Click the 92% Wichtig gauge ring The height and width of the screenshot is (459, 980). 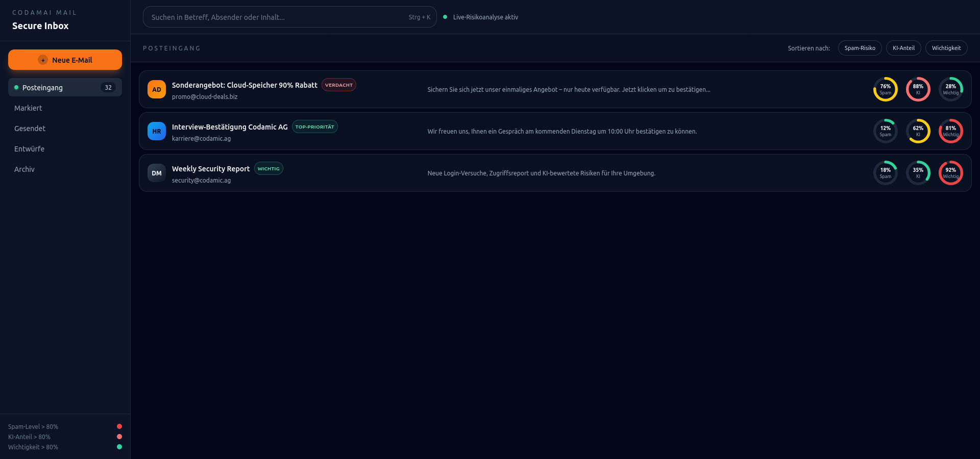tap(950, 173)
